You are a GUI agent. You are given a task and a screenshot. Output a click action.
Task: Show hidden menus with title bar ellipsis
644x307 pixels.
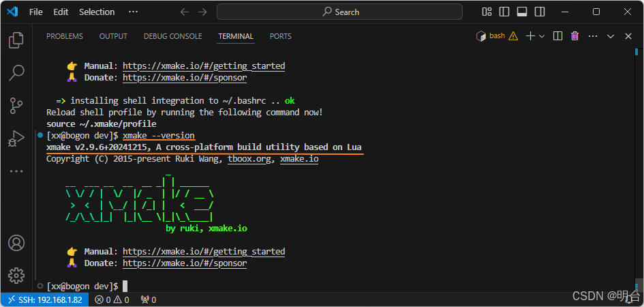click(x=133, y=12)
